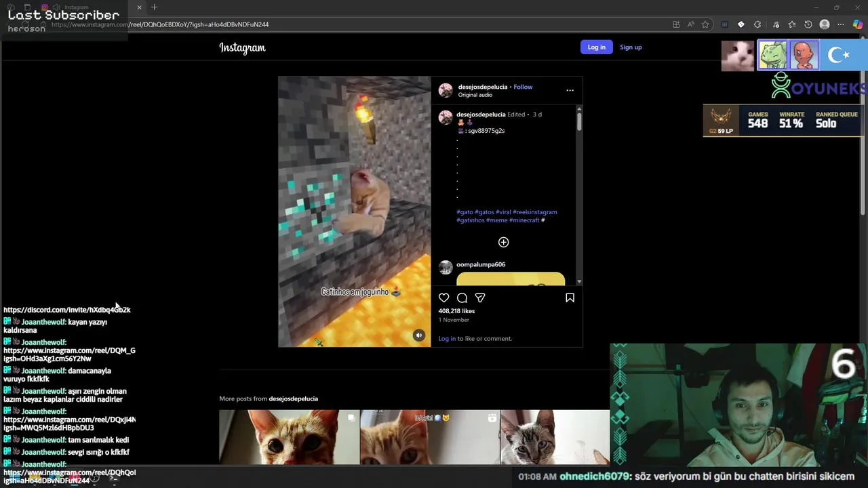Screen dimensions: 868x488
Task: Open browser Settings and more menu
Action: tap(841, 24)
